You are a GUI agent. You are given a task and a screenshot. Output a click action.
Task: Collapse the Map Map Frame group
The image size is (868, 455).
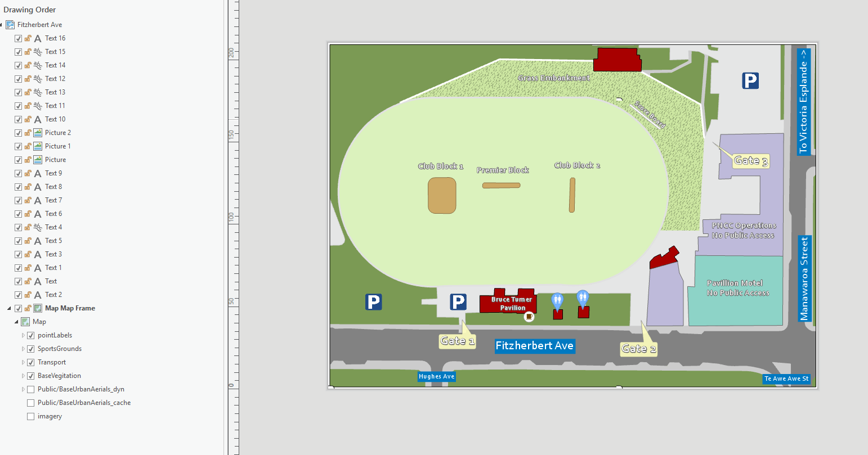(x=9, y=308)
